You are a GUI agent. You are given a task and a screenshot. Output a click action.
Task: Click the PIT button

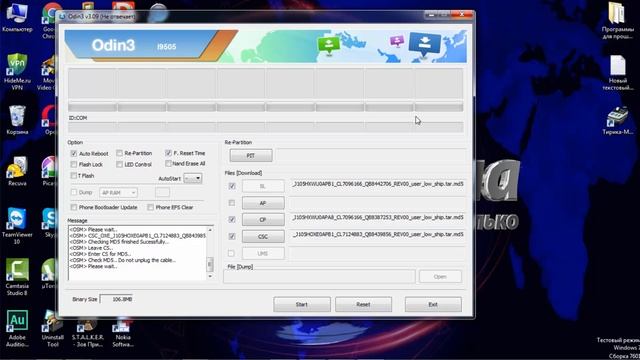251,156
